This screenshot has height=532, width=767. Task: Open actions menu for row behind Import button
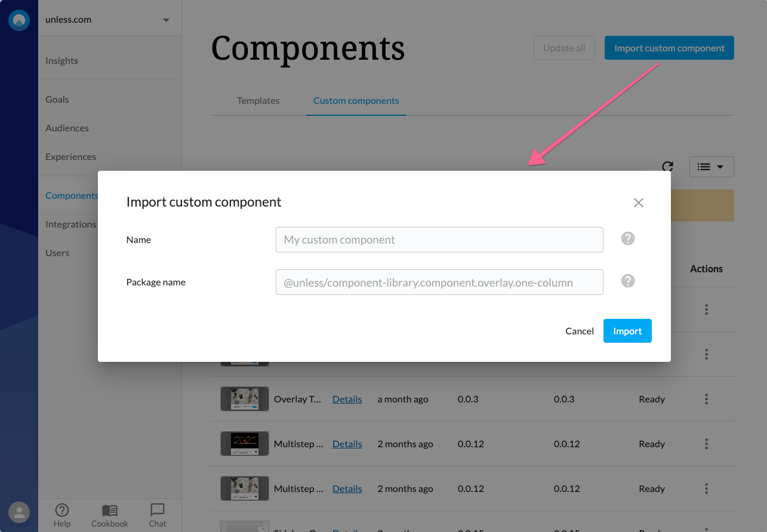pyautogui.click(x=706, y=354)
